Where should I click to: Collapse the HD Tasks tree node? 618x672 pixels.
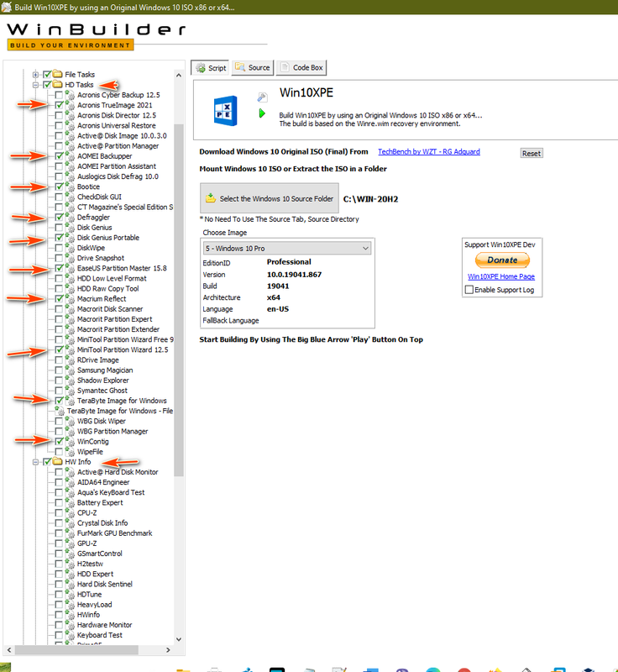(35, 85)
